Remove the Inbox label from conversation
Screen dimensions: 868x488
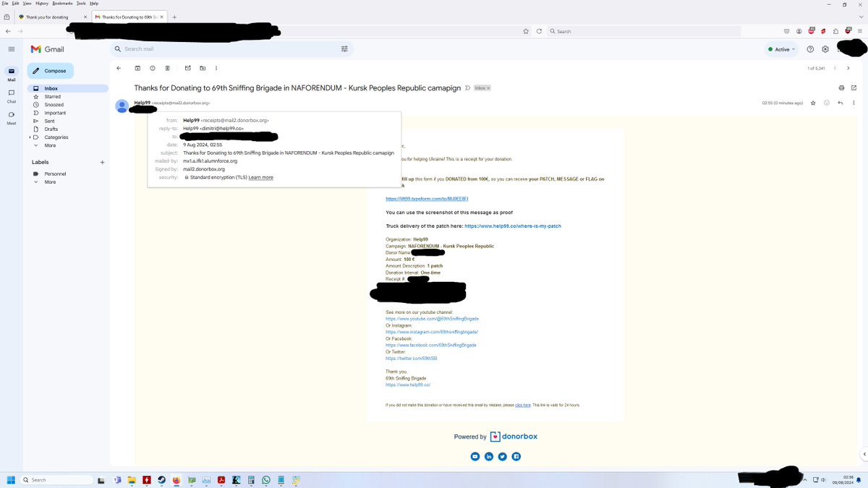pyautogui.click(x=488, y=87)
